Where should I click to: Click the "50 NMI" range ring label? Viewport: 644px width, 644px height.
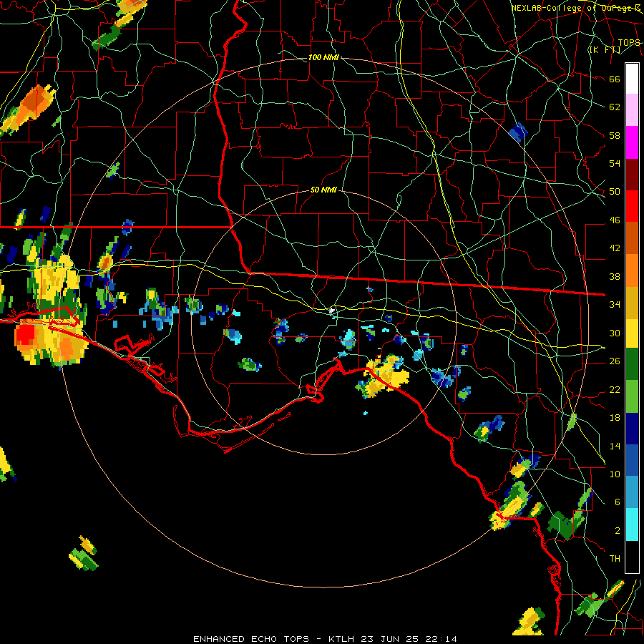coord(323,190)
